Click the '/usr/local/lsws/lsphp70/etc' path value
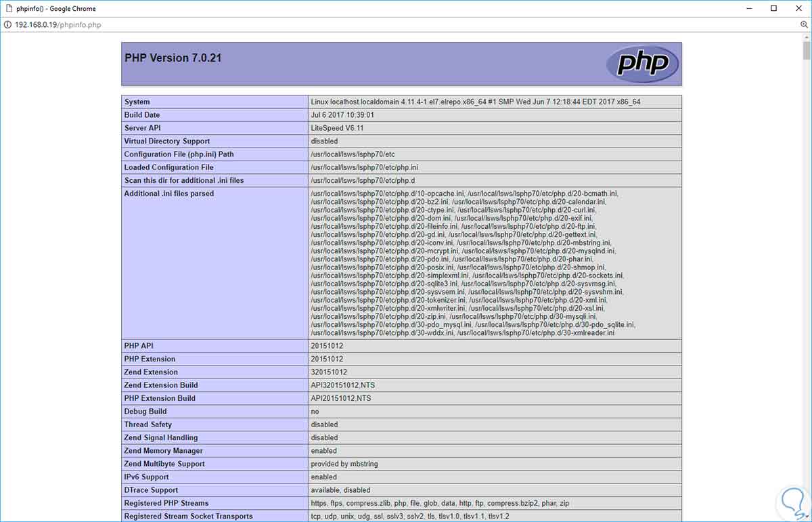 click(353, 154)
